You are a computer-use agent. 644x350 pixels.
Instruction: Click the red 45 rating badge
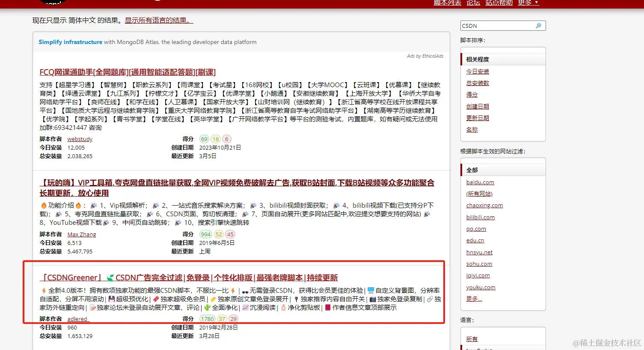pos(230,234)
